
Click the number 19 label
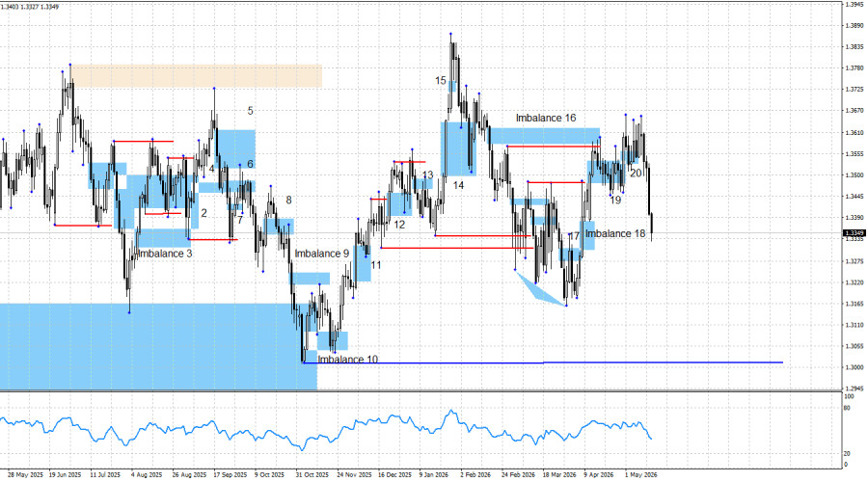(x=615, y=201)
